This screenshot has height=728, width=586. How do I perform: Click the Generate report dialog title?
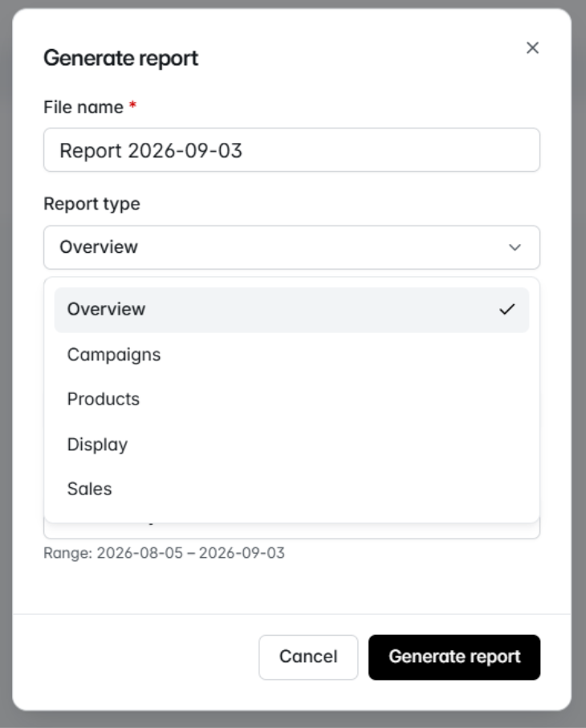click(x=120, y=59)
